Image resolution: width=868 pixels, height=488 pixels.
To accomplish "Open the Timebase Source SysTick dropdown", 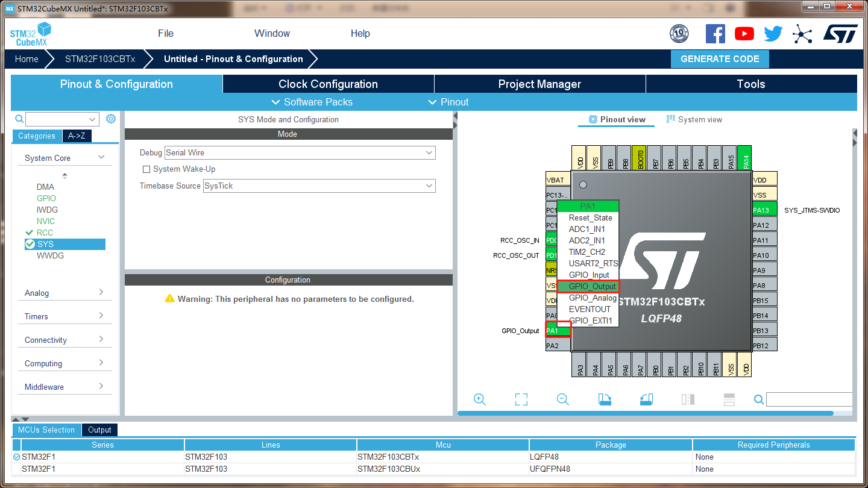I will click(319, 186).
